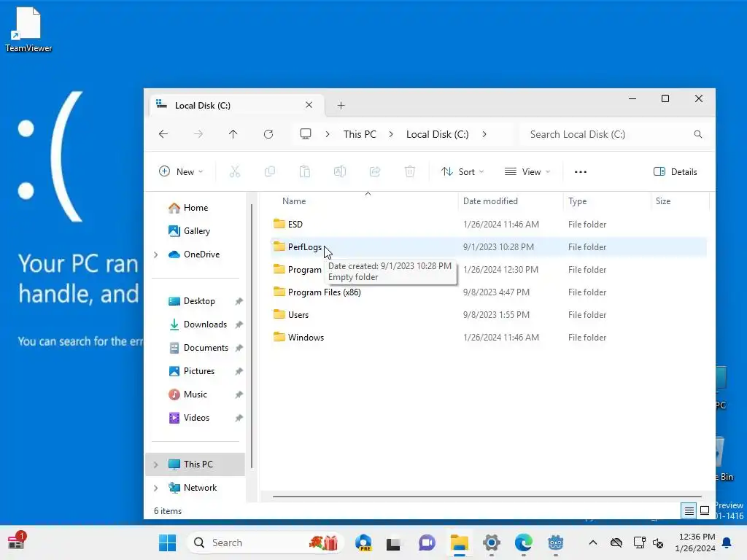Screen dimensions: 747x560
Task: Open Videos in the navigation pane
Action: 196,418
